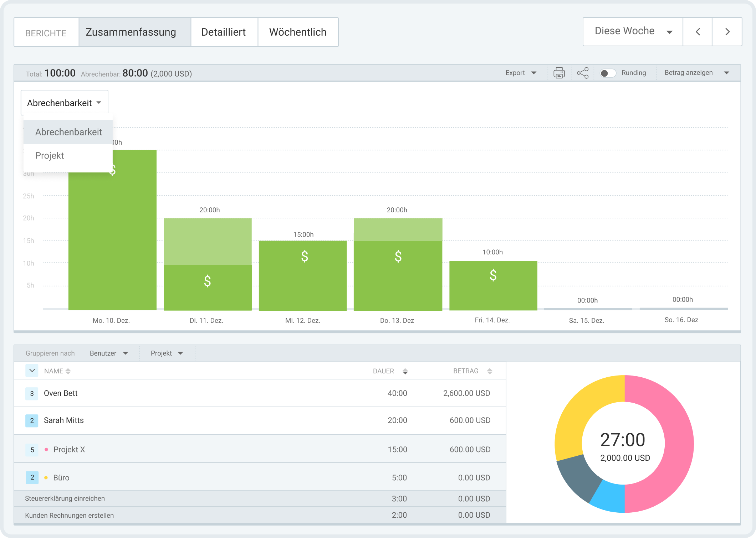Go to previous week with left arrow
The height and width of the screenshot is (538, 756).
[698, 32]
